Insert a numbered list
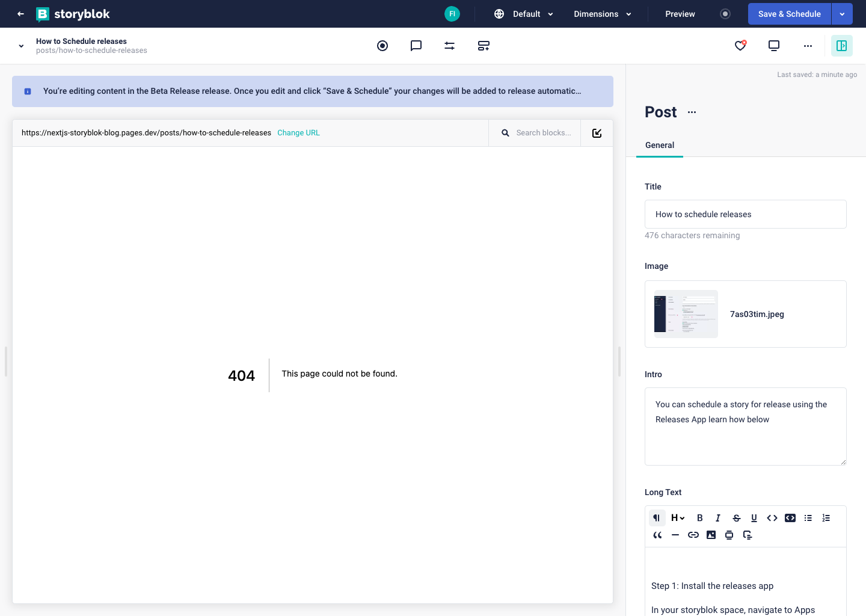 click(x=826, y=518)
